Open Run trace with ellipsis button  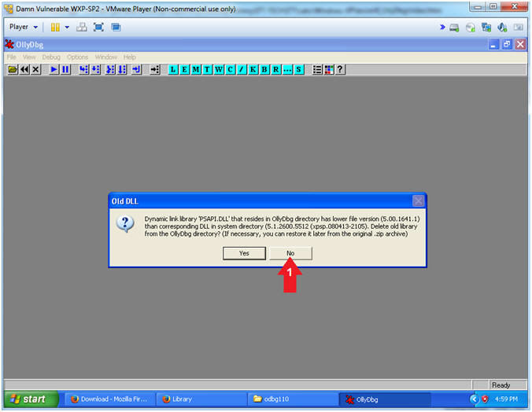[287, 69]
